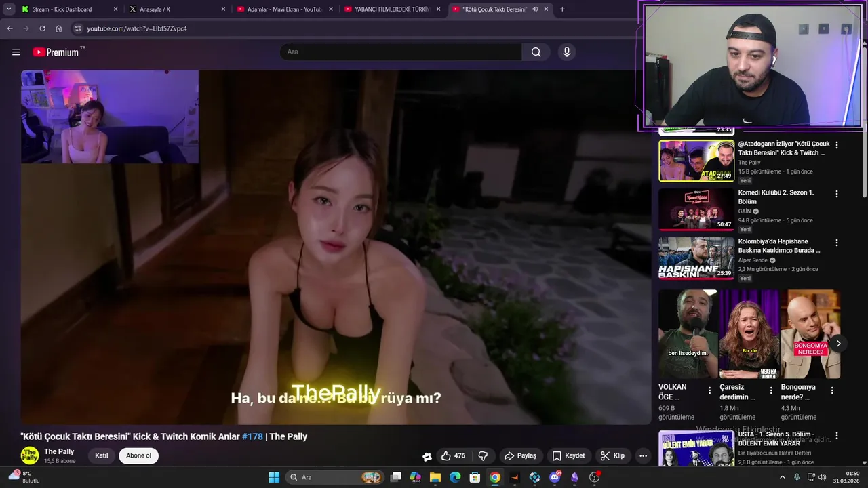
Task: Dislike the video with thumbs down
Action: coord(483,456)
